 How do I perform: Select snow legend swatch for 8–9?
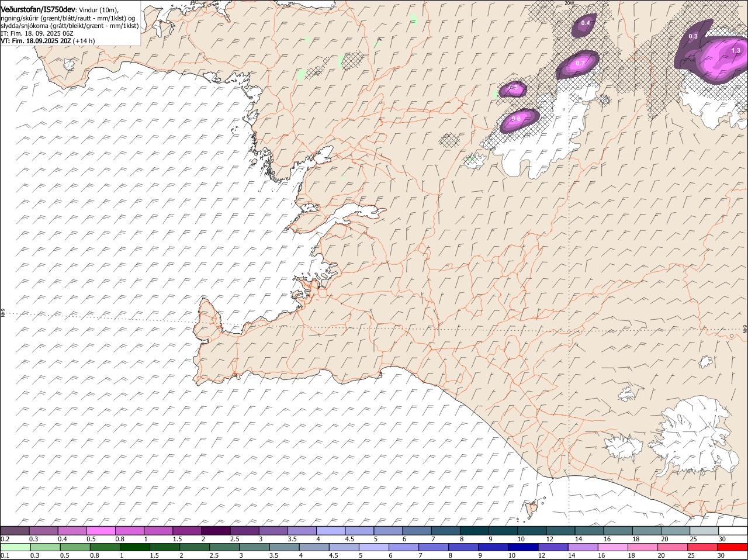pyautogui.click(x=475, y=531)
